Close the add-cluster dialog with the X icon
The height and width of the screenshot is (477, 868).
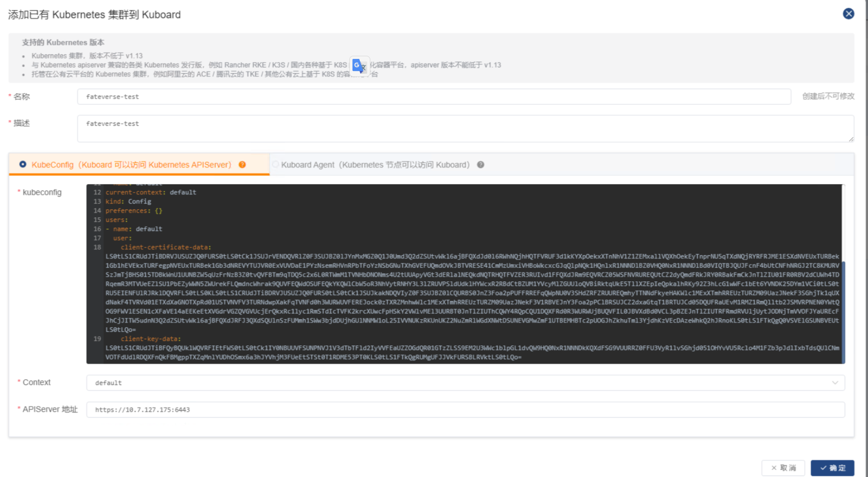pyautogui.click(x=848, y=14)
